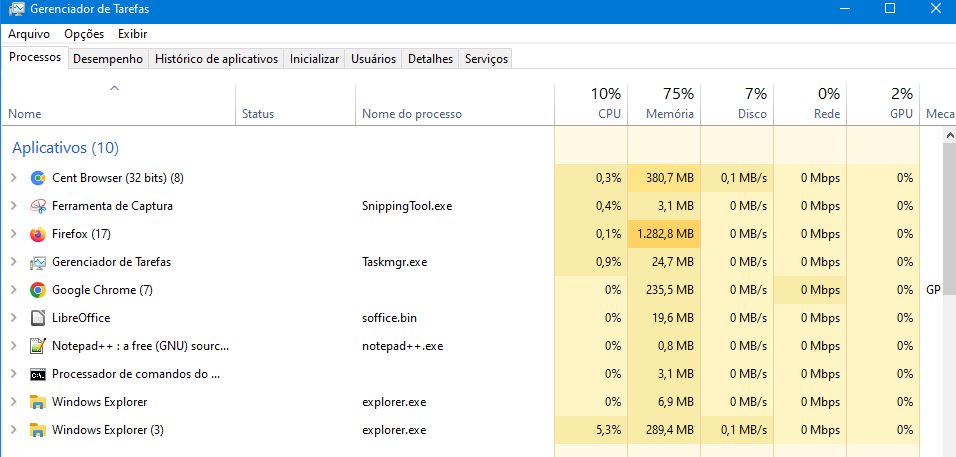Open the Opções menu
This screenshot has width=956, height=457.
84,34
